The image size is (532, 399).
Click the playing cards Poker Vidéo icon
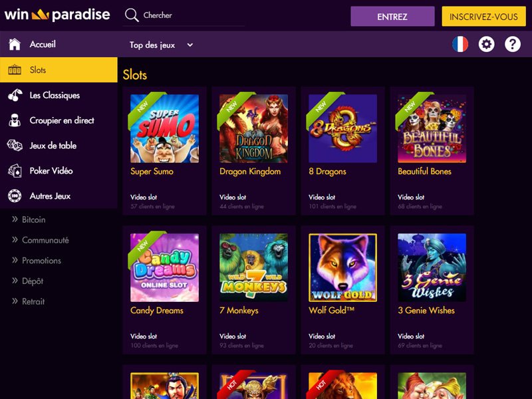tap(15, 171)
